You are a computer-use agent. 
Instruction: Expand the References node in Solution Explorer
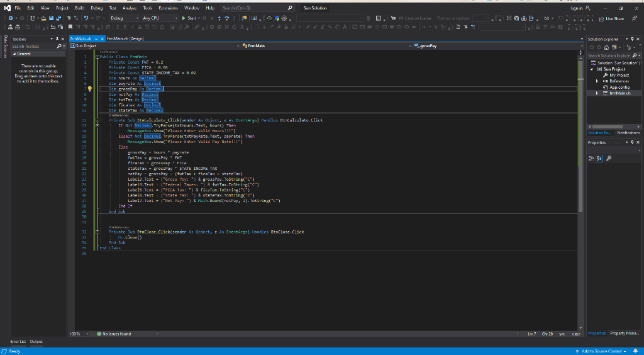pyautogui.click(x=597, y=81)
